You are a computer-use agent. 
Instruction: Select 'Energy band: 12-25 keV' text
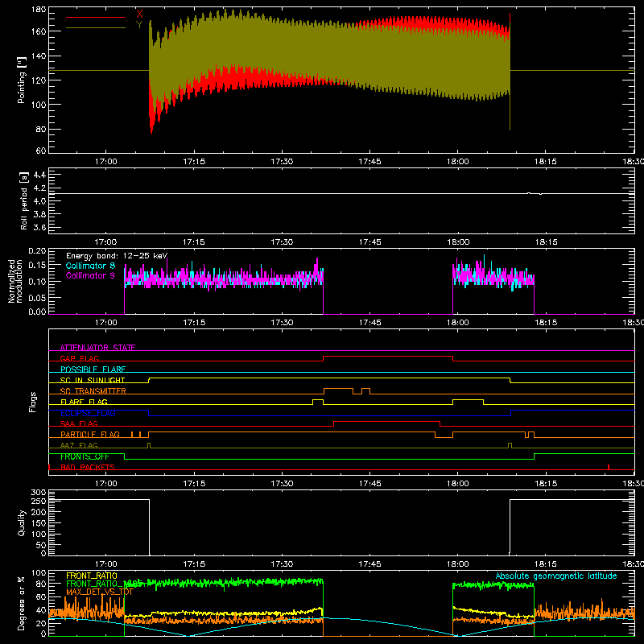point(117,256)
